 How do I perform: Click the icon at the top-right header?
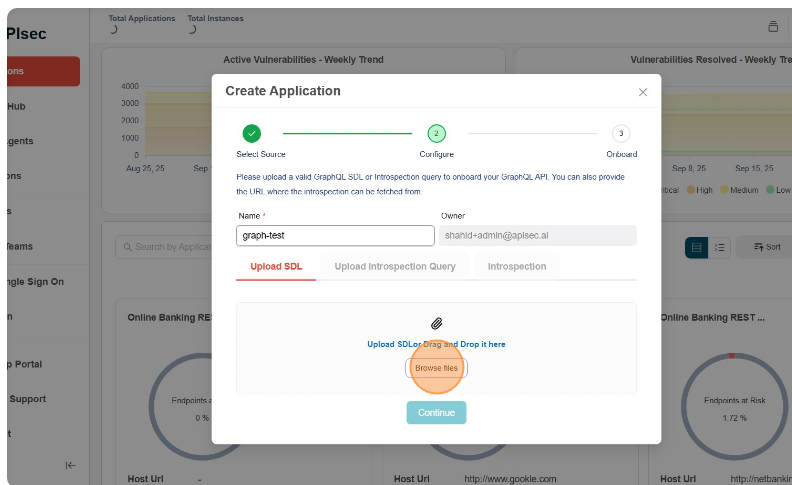click(772, 27)
